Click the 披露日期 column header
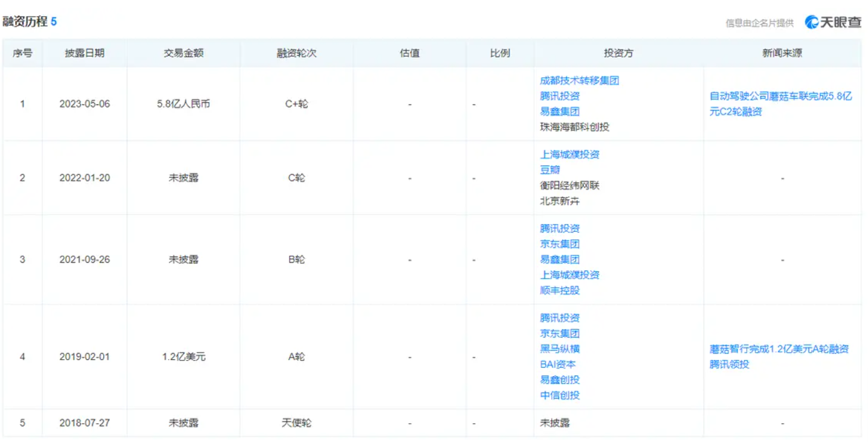This screenshot has width=868, height=442. point(85,53)
